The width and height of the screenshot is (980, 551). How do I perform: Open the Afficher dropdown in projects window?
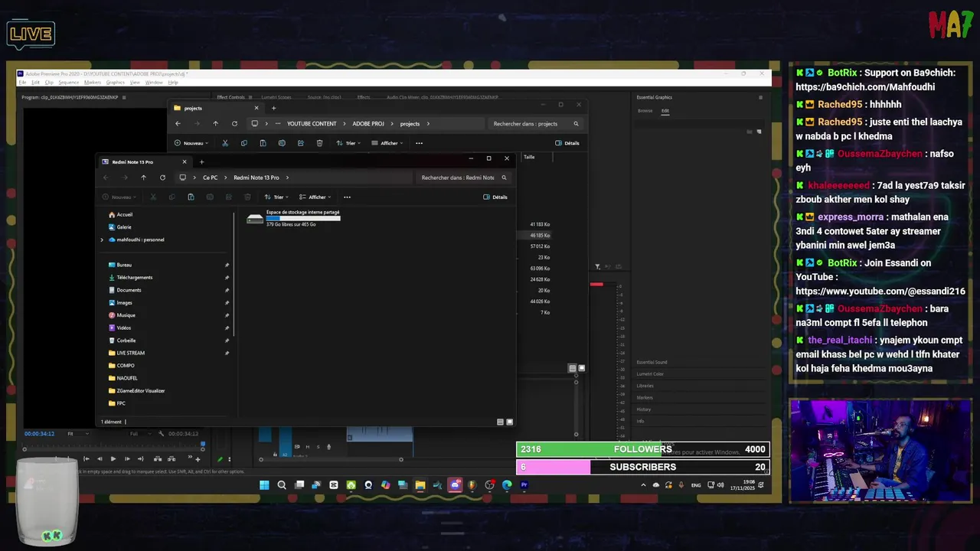(x=387, y=143)
